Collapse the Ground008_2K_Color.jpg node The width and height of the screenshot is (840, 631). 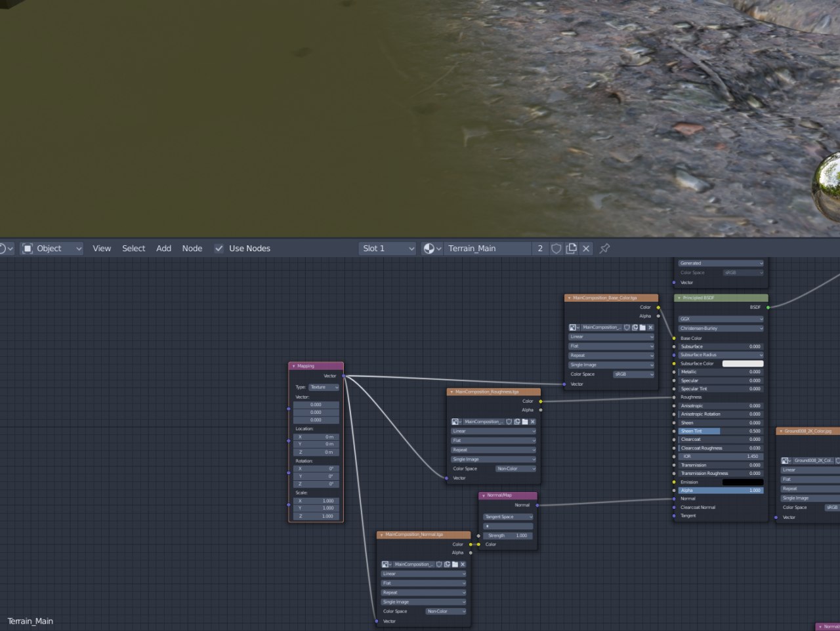point(781,431)
